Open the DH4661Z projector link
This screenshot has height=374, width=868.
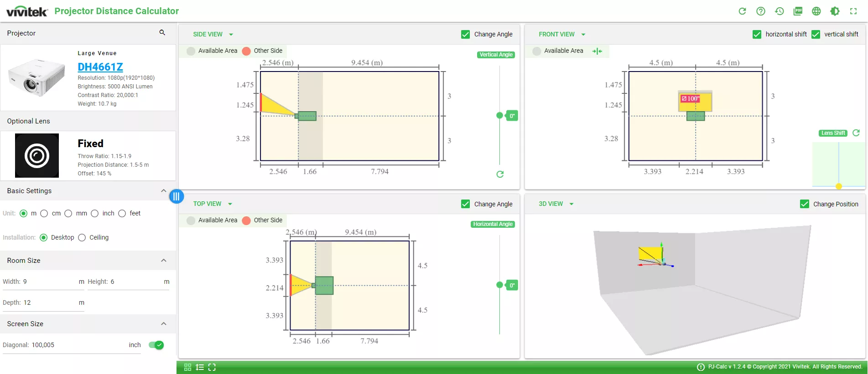[x=100, y=67]
